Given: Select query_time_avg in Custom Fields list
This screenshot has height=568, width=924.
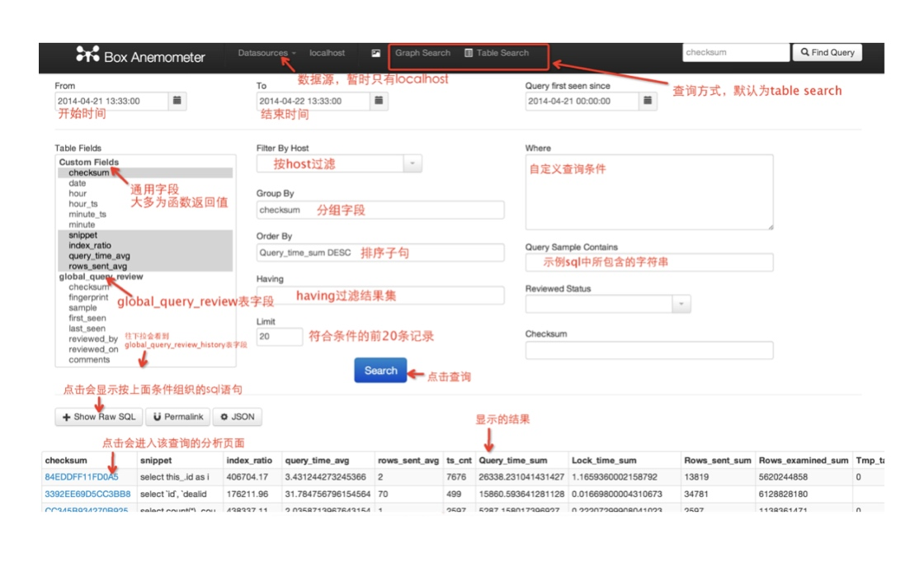Looking at the screenshot, I should (99, 256).
